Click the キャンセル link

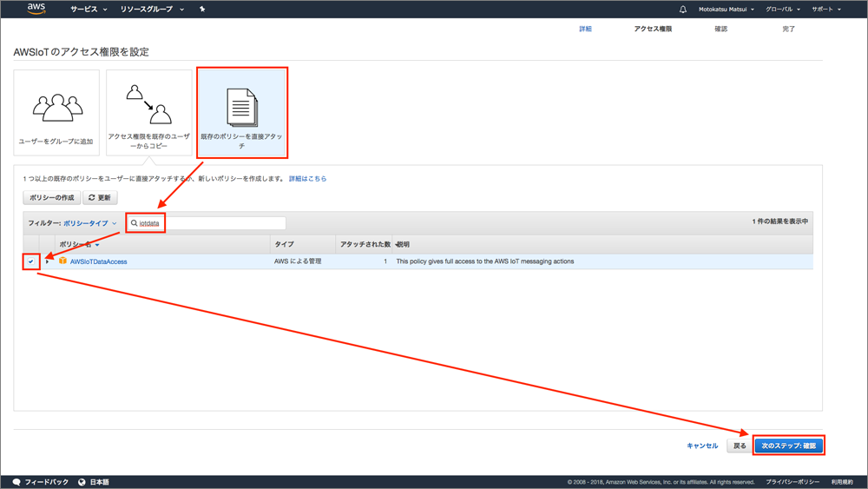702,446
